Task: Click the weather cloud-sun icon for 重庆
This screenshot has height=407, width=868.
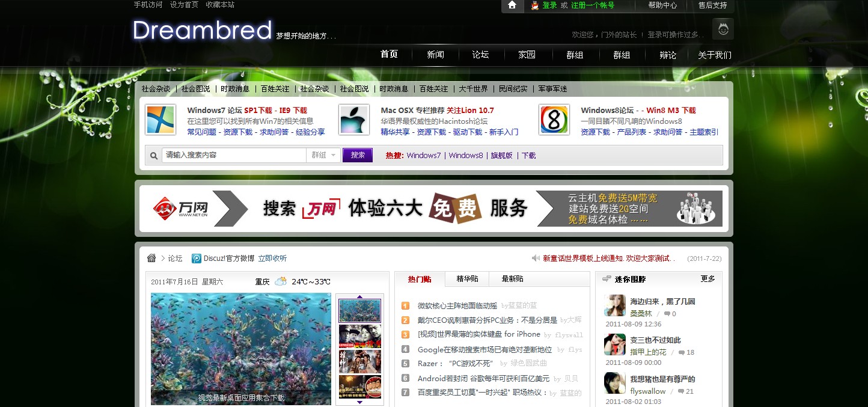Action: tap(281, 281)
